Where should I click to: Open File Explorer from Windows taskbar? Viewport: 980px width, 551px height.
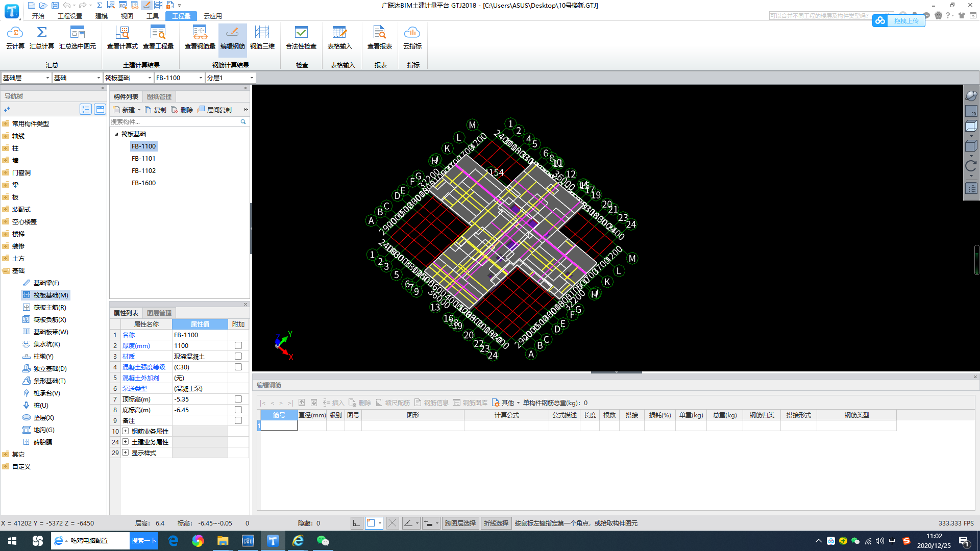[223, 541]
